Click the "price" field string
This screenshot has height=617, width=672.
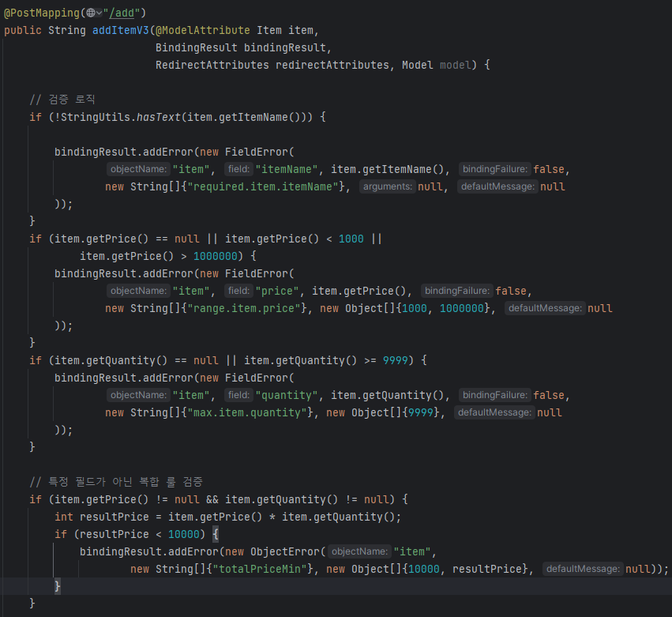[277, 292]
